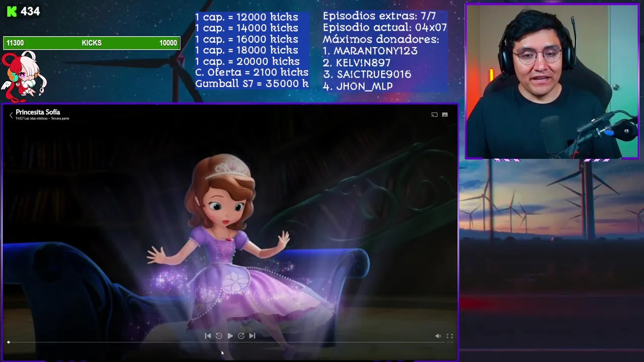The height and width of the screenshot is (362, 644).
Task: Click the 'C. Oferta = 2100 kicks' line
Action: [x=252, y=72]
